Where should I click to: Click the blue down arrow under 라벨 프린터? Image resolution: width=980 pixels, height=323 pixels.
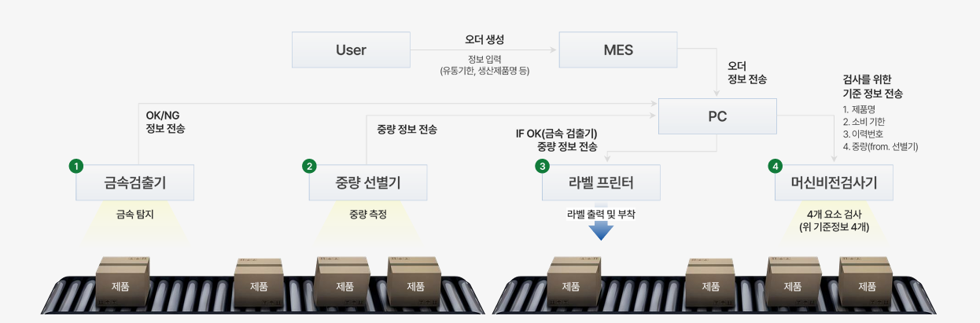click(x=601, y=230)
